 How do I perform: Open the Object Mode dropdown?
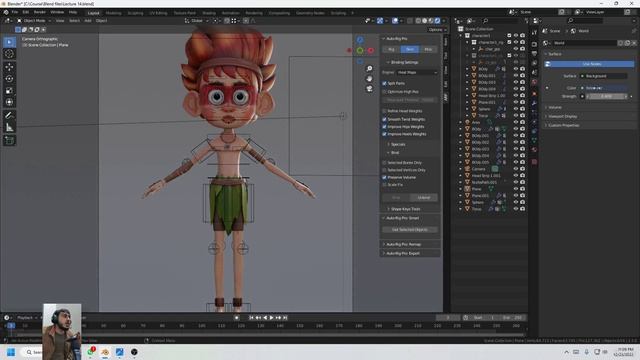(x=34, y=20)
